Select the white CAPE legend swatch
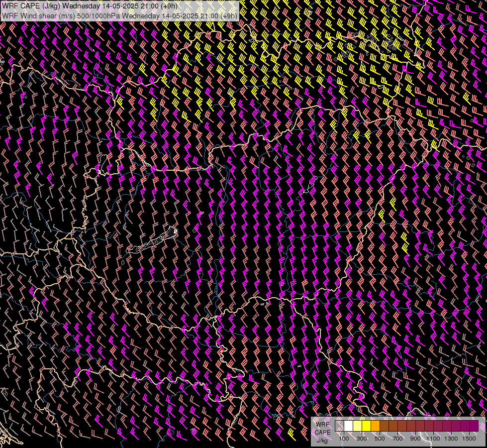The width and height of the screenshot is (487, 448). click(x=349, y=426)
